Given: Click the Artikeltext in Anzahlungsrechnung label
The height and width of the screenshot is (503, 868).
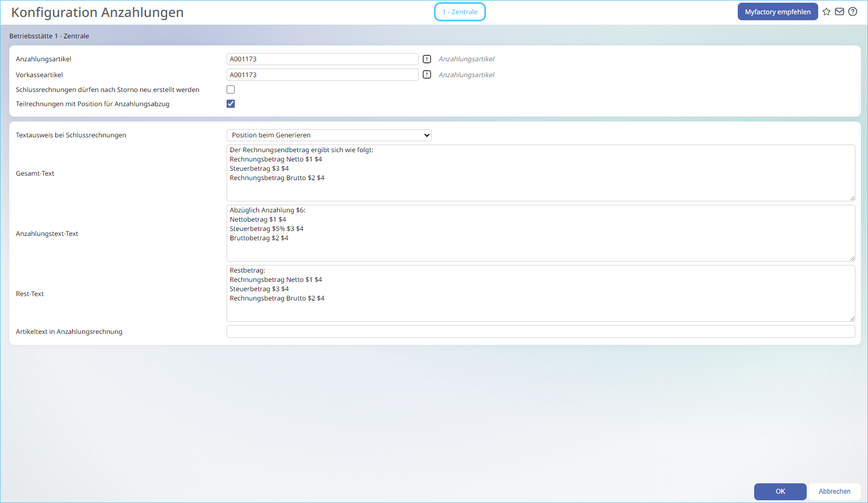Looking at the screenshot, I should pyautogui.click(x=69, y=332).
